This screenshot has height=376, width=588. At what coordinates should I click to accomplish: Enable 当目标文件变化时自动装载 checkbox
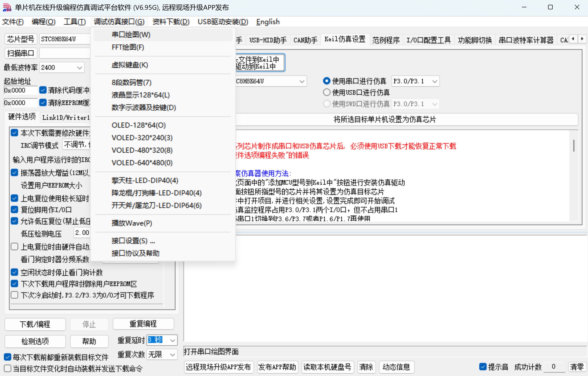pos(8,368)
